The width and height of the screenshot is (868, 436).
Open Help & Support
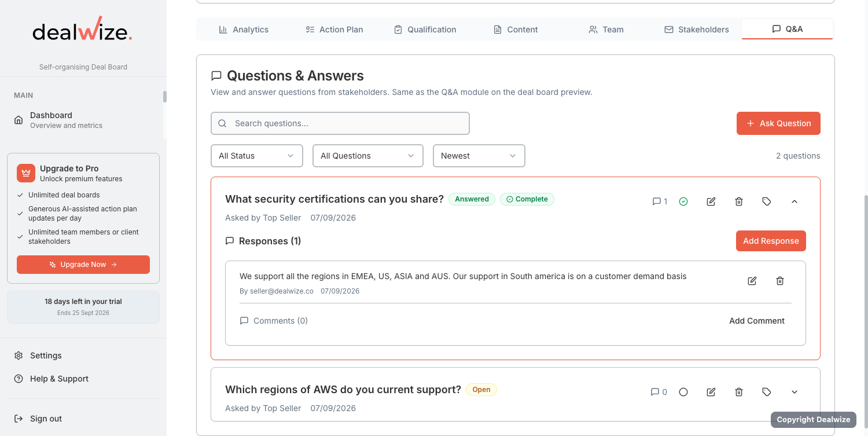[83, 379]
